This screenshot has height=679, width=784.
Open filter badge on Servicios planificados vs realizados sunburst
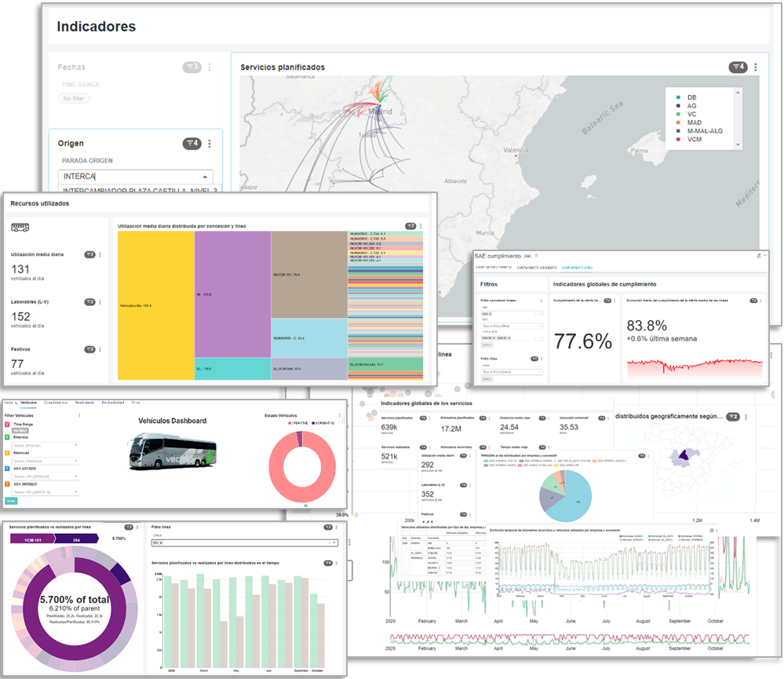[x=129, y=527]
